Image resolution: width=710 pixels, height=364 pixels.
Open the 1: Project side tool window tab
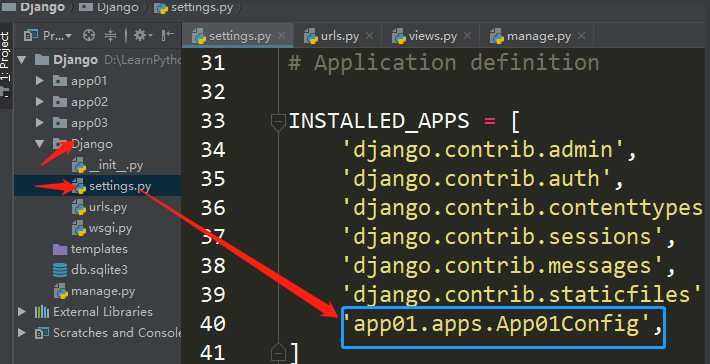pyautogui.click(x=5, y=57)
